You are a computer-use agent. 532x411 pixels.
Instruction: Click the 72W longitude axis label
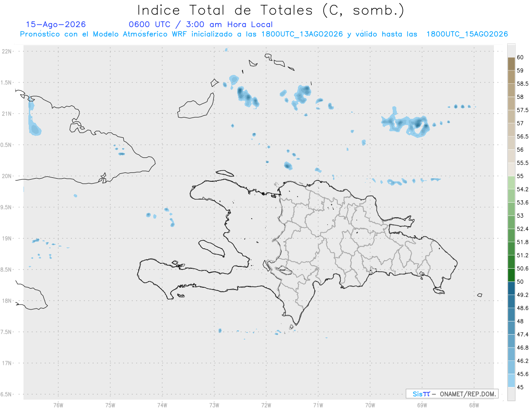click(266, 405)
